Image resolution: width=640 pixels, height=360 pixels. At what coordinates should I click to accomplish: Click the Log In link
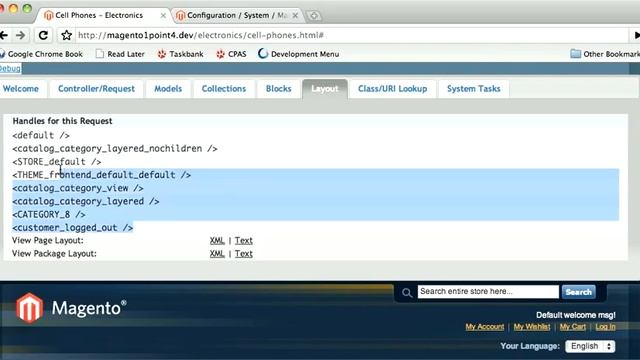(605, 327)
